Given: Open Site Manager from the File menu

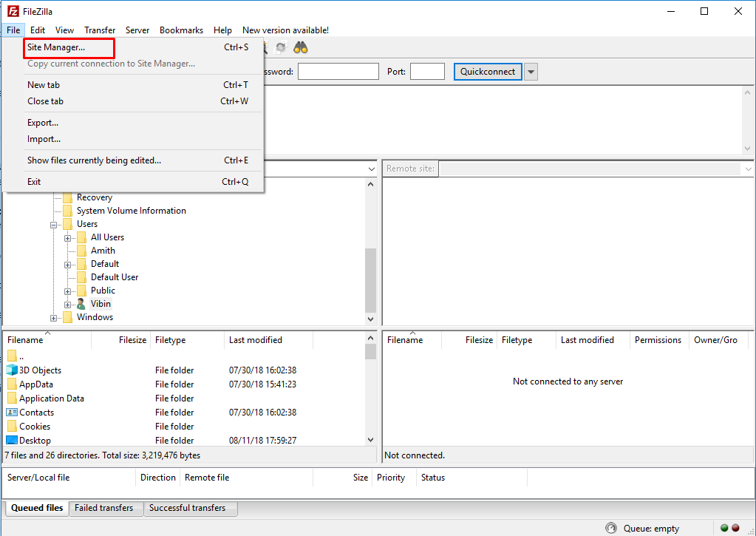Looking at the screenshot, I should (56, 47).
